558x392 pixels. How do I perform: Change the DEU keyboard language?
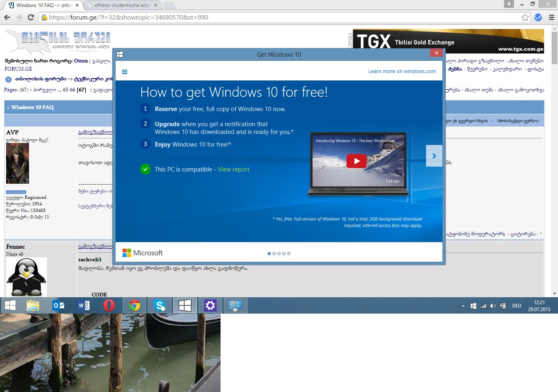[x=517, y=306]
